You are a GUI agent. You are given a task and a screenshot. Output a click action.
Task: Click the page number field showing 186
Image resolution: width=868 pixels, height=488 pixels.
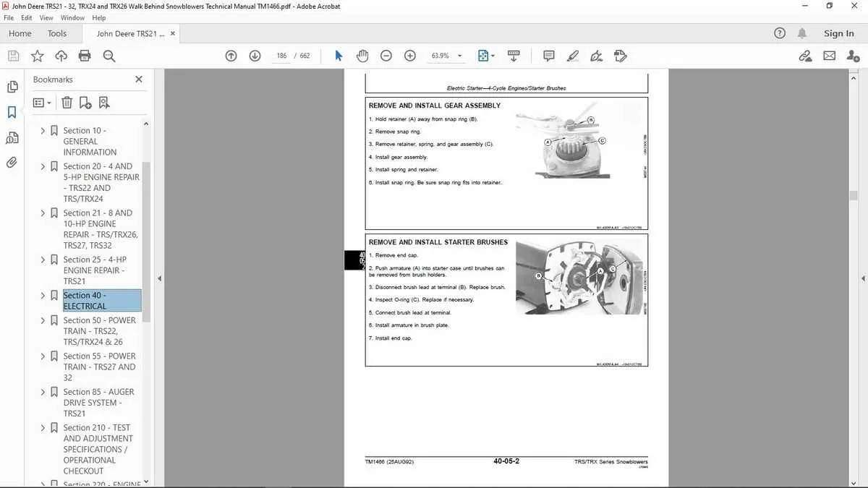[x=281, y=56]
